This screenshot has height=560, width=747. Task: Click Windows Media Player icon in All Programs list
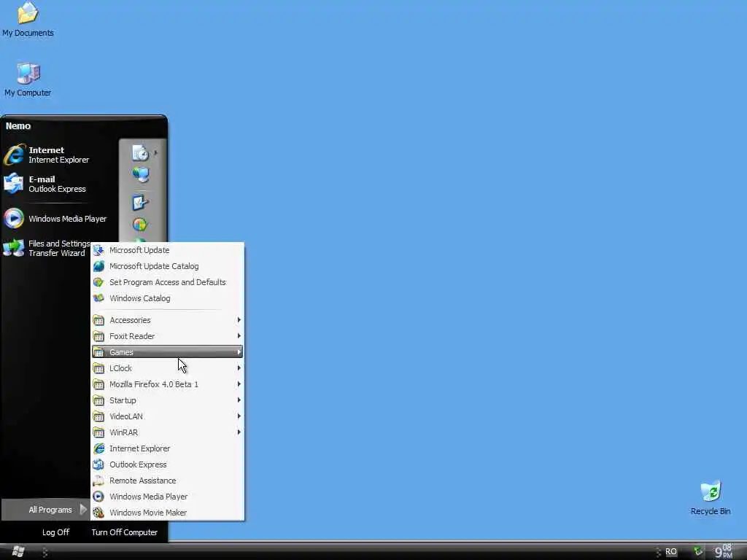98,497
